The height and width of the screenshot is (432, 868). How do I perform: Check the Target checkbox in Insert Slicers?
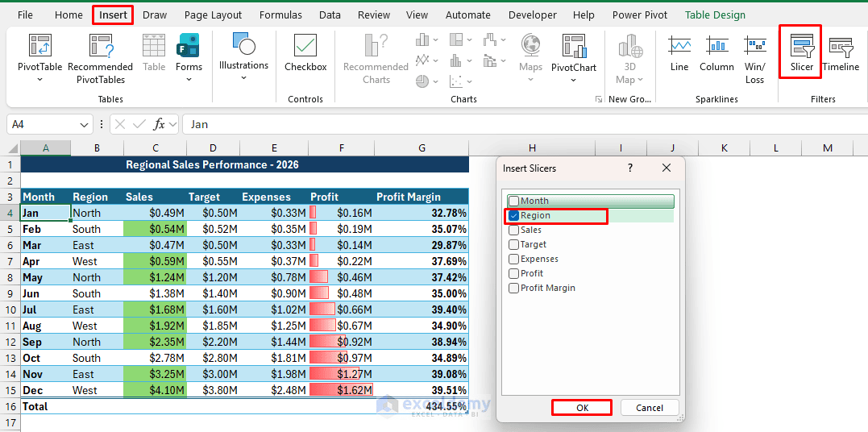(513, 244)
